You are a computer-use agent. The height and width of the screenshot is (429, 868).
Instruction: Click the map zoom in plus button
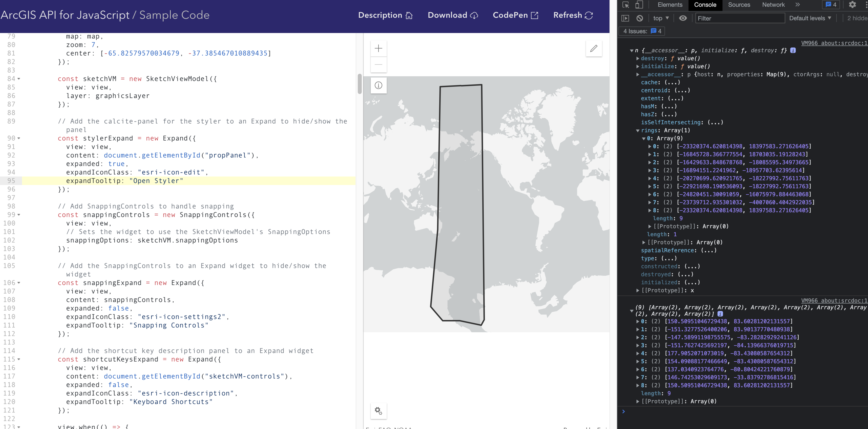click(x=378, y=48)
